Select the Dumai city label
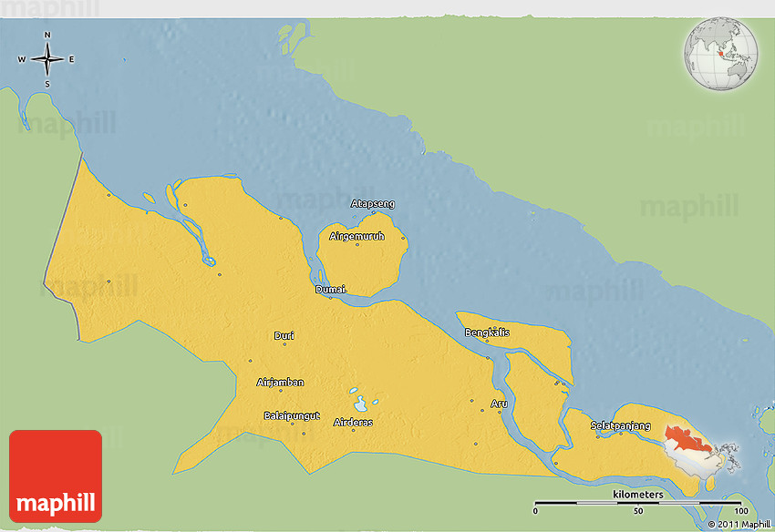This screenshot has width=775, height=532. pos(330,290)
